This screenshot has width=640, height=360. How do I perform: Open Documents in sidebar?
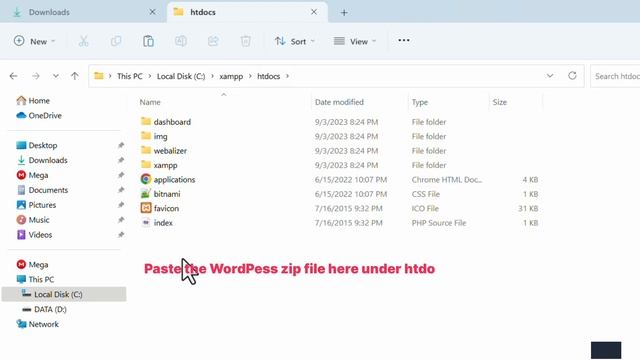click(x=42, y=190)
